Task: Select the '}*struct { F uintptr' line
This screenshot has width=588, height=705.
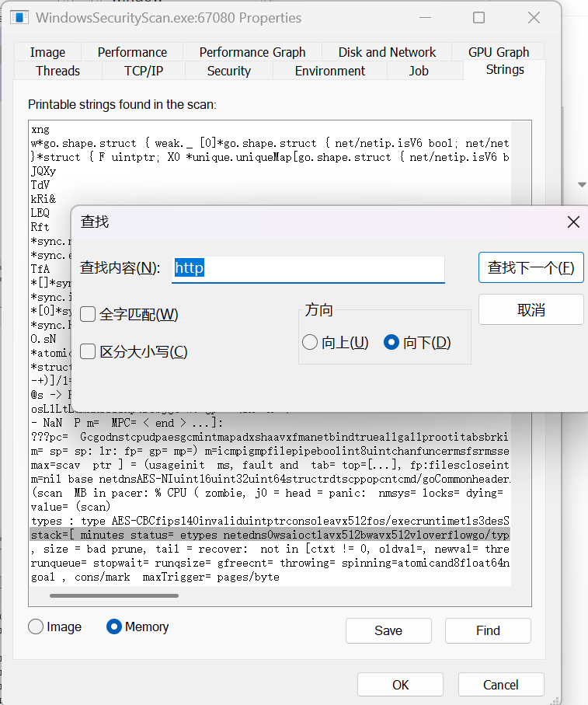Action: [270, 157]
